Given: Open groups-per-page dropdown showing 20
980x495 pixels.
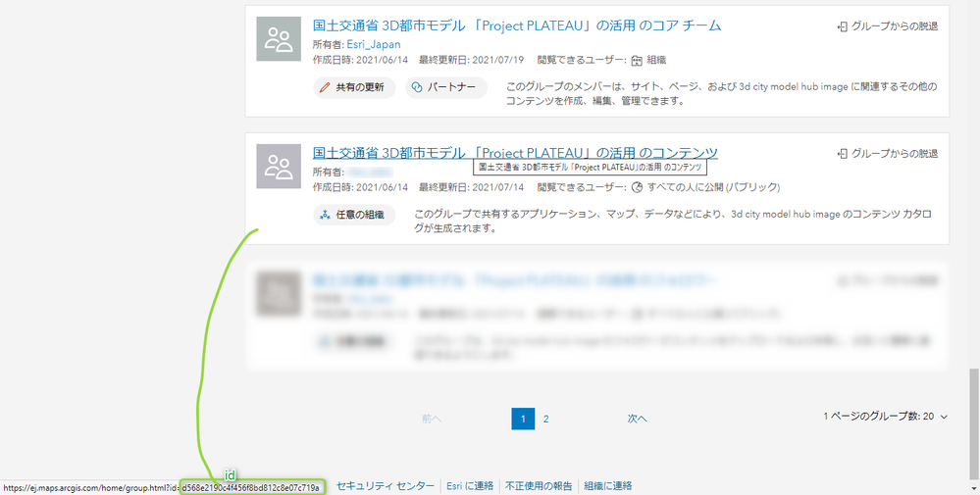Looking at the screenshot, I should point(886,417).
